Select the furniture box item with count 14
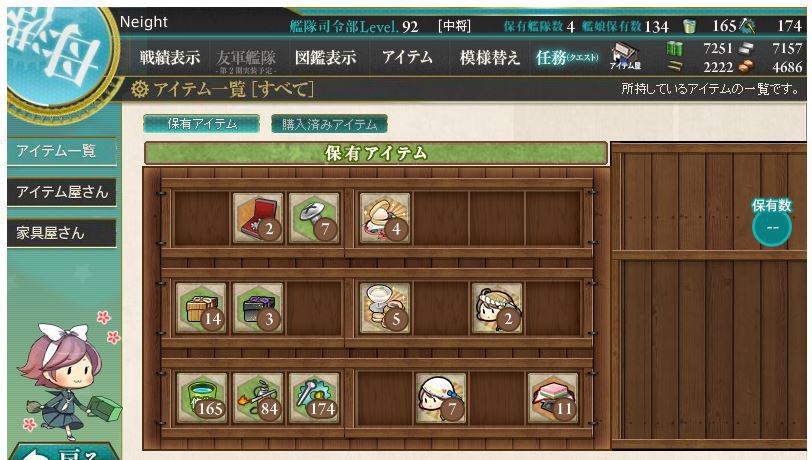Image resolution: width=812 pixels, height=460 pixels. click(201, 308)
